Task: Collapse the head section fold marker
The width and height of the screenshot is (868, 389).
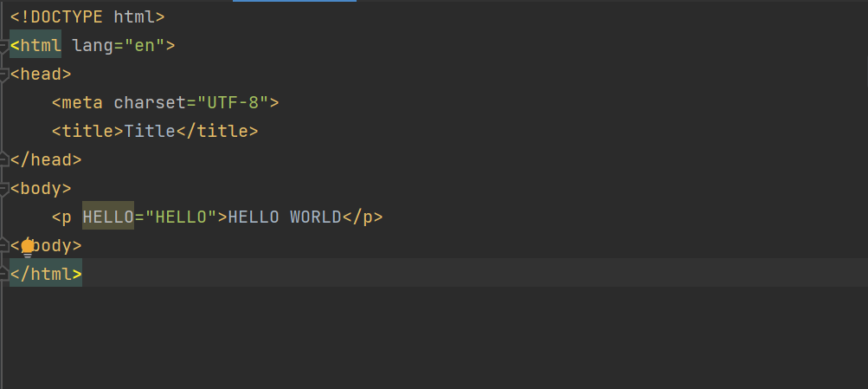Action: point(4,75)
